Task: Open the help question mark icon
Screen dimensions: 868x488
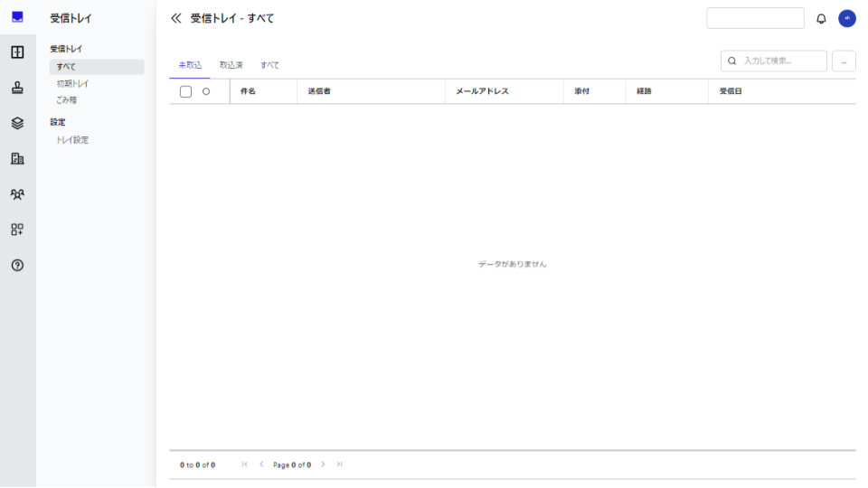Action: 17,265
